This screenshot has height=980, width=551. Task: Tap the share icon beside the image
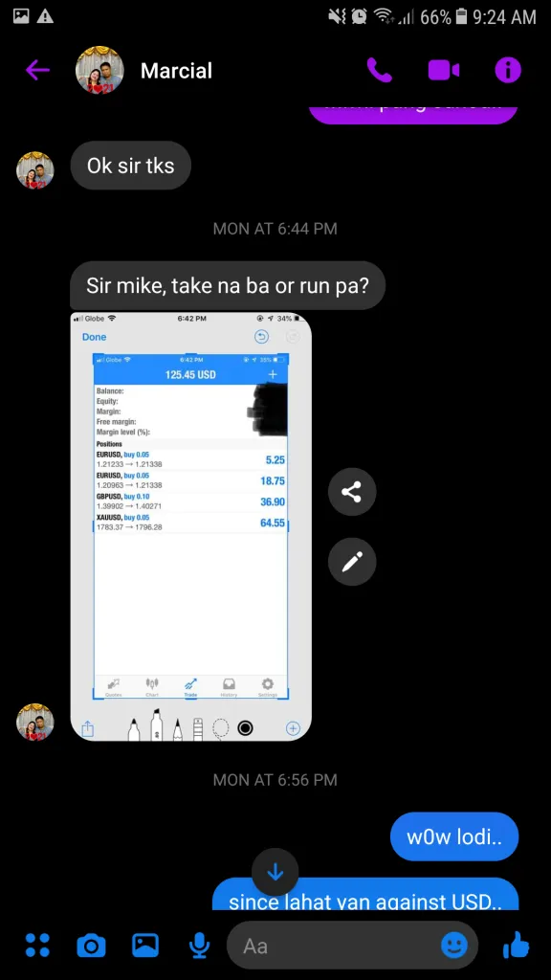tap(352, 493)
